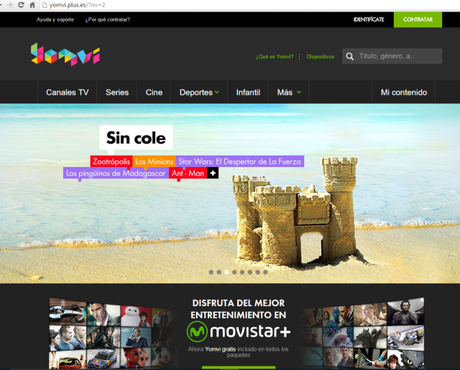The width and height of the screenshot is (460, 370).
Task: Open the Infantil section
Action: [248, 92]
